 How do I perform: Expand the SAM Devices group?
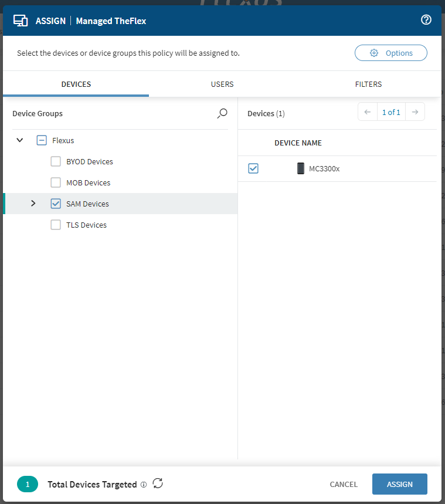click(33, 204)
